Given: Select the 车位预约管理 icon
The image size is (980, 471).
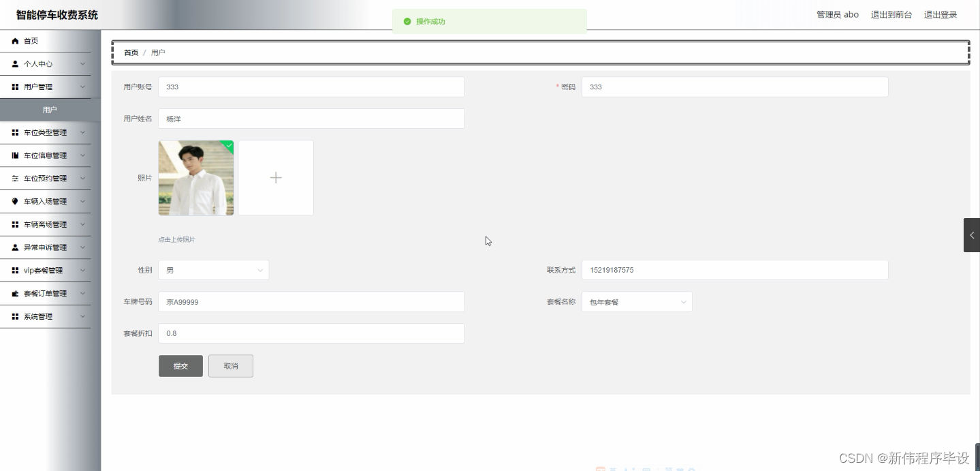Looking at the screenshot, I should (15, 178).
